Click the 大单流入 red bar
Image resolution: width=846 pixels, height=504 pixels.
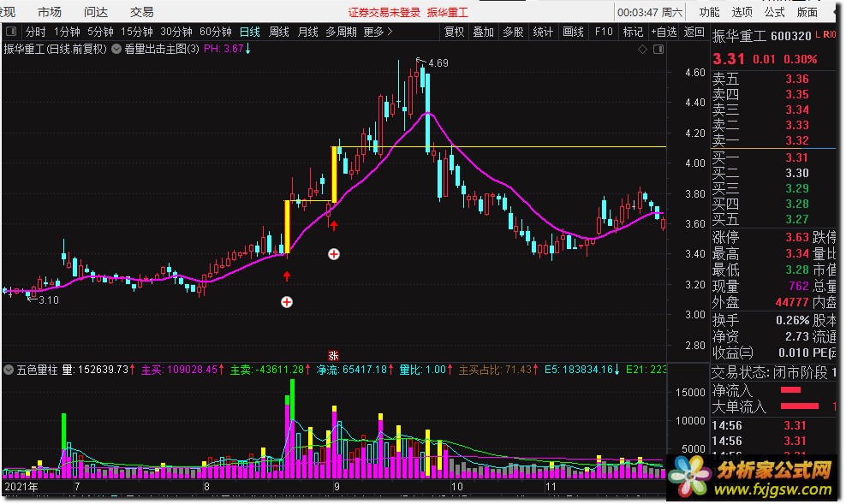(x=800, y=406)
